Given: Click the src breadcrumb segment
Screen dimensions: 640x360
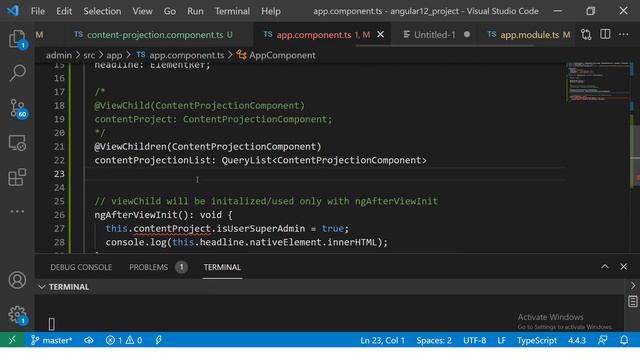Looking at the screenshot, I should 89,55.
